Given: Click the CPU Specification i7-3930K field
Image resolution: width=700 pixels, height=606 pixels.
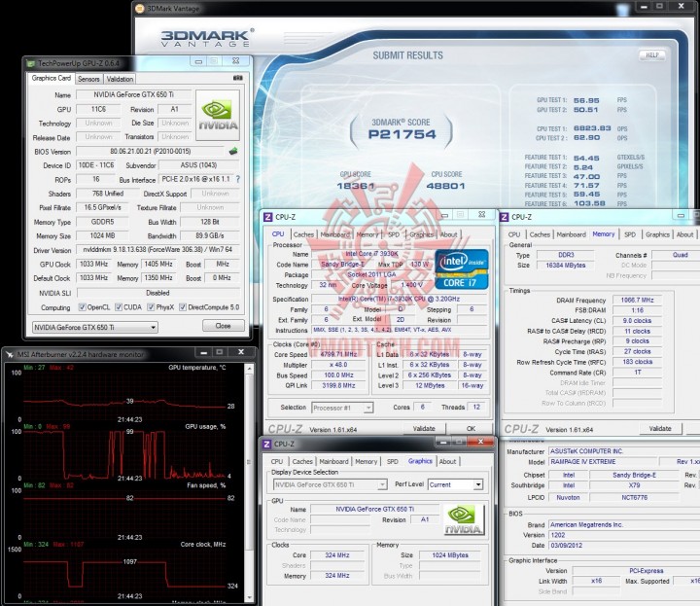Looking at the screenshot, I should click(400, 299).
